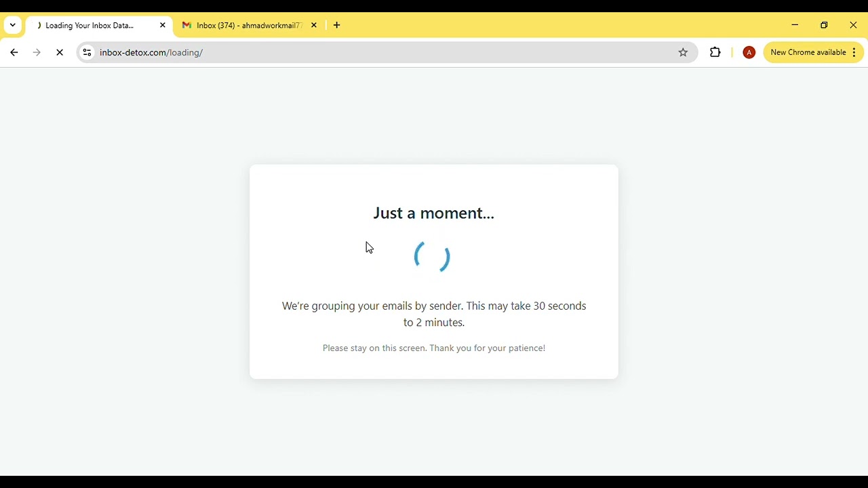The image size is (868, 488).
Task: Go back to the previous page
Action: pyautogui.click(x=14, y=53)
